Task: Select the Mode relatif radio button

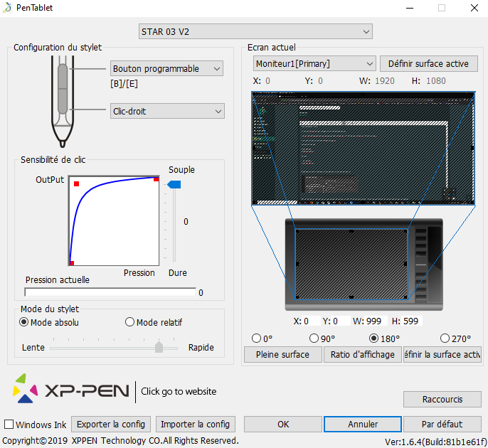Action: coord(130,322)
